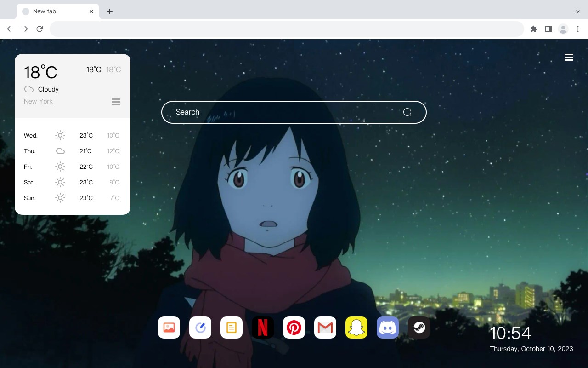
Task: Open the Pinterest shortcut
Action: [294, 328]
